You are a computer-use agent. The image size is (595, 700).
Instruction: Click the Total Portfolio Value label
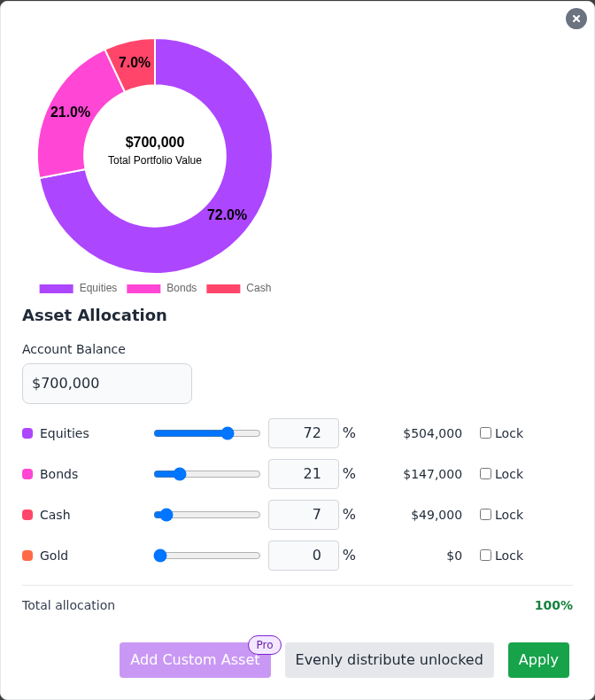coord(155,160)
